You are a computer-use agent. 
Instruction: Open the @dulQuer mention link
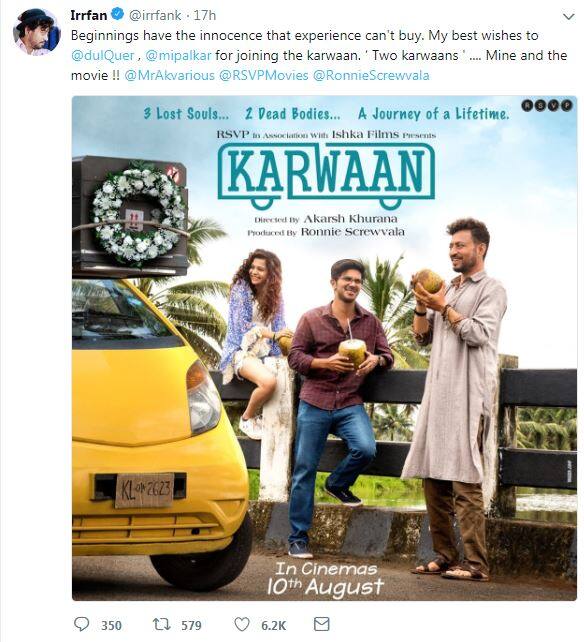(x=102, y=55)
